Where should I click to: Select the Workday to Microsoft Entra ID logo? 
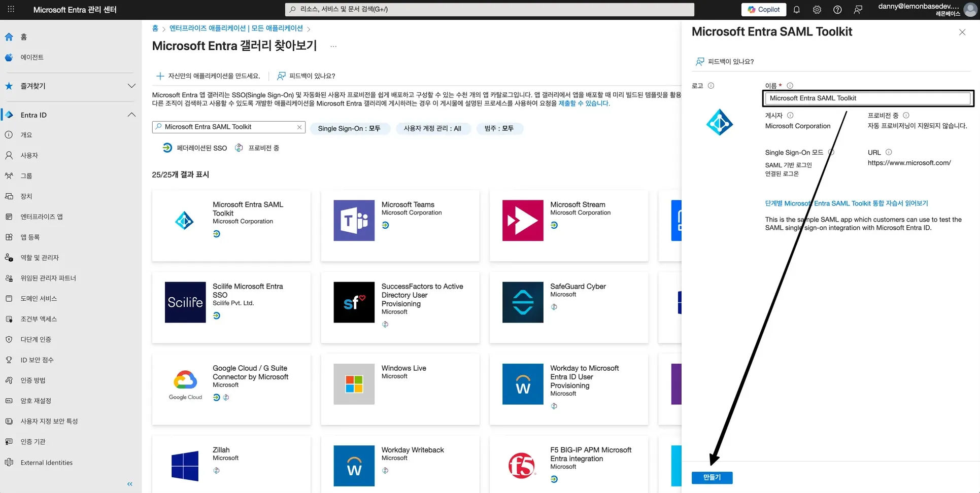(x=523, y=384)
